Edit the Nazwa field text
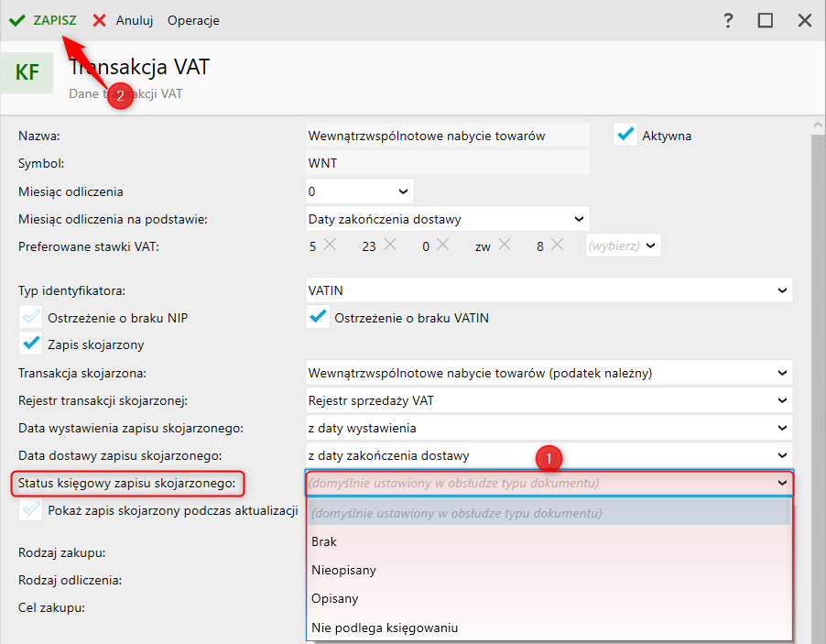 (447, 136)
